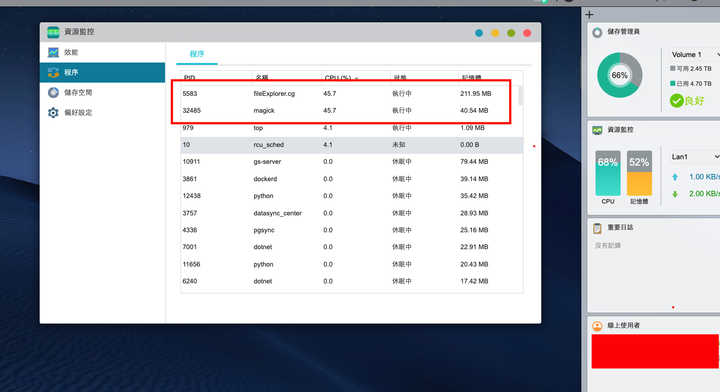The image size is (720, 392).
Task: Click PID 11656 python row
Action: tap(352, 264)
